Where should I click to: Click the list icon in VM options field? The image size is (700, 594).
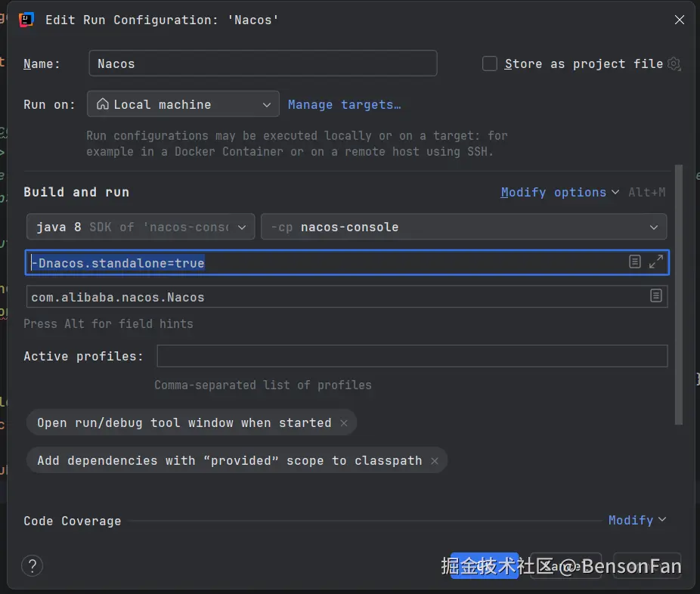pos(635,261)
